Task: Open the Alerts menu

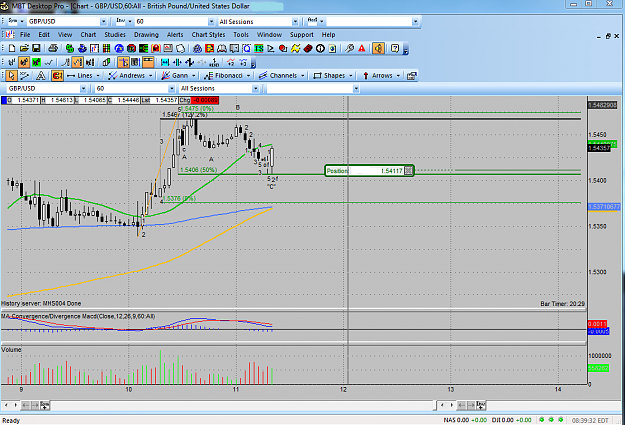Action: click(x=175, y=35)
